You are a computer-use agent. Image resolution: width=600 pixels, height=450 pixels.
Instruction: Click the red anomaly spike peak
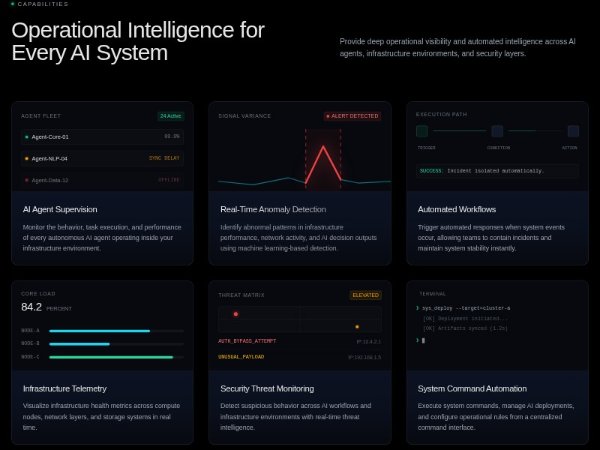tap(324, 148)
